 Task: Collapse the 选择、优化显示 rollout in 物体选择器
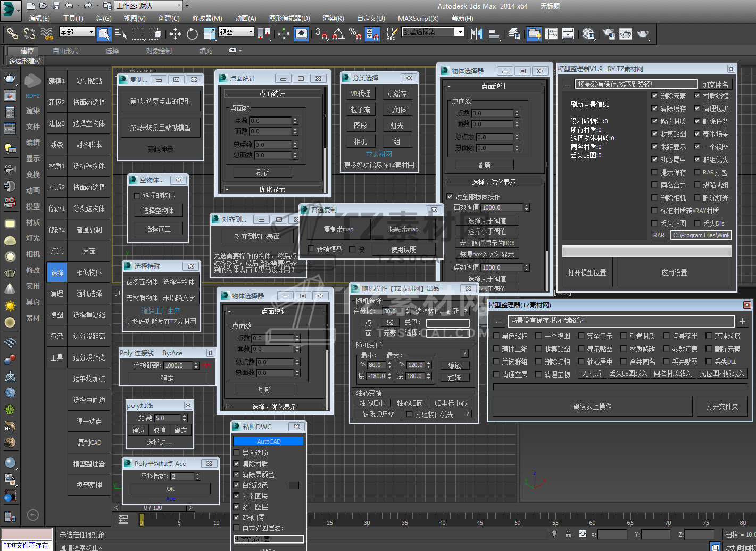(494, 182)
